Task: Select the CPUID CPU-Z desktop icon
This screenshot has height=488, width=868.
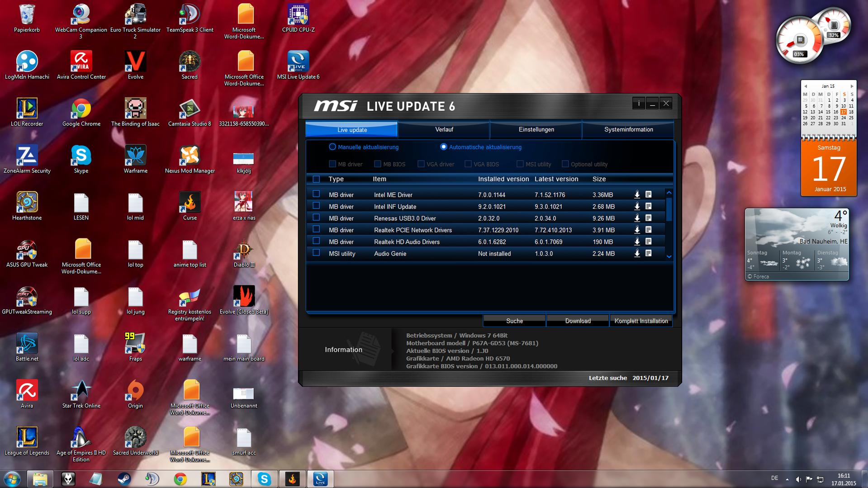Action: coord(298,18)
